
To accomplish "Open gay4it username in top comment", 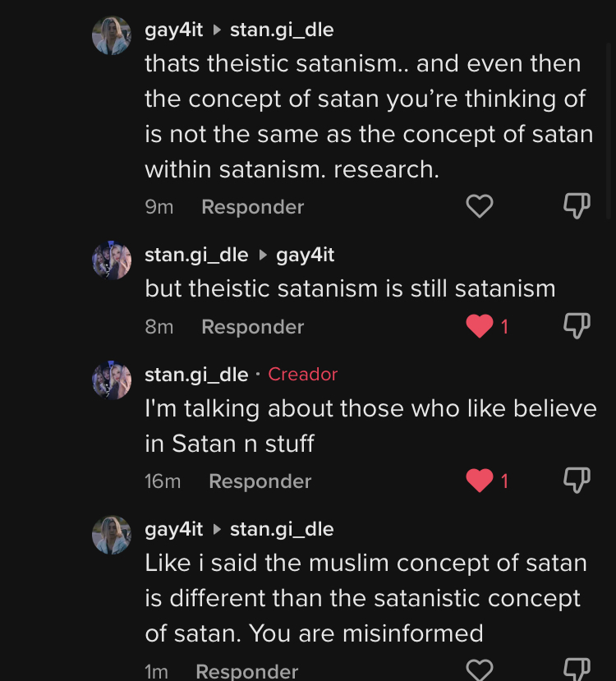I will [x=173, y=30].
